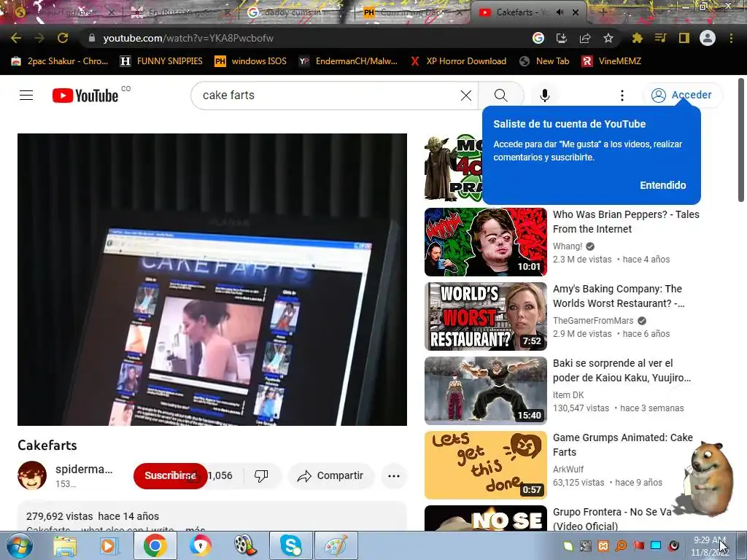Open 'Game Grumps Animated: Cake Farts' title
This screenshot has width=747, height=560.
click(x=623, y=444)
